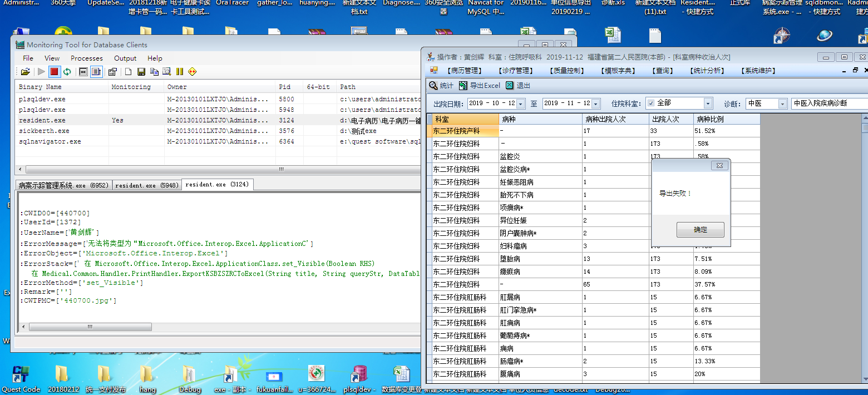
Task: Click the green refresh process list icon
Action: 67,71
